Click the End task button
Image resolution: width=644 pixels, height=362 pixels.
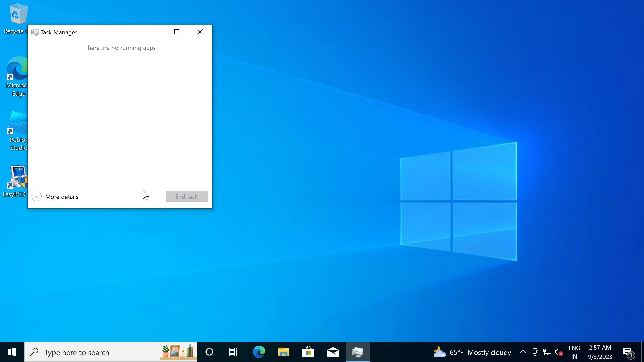tap(186, 196)
